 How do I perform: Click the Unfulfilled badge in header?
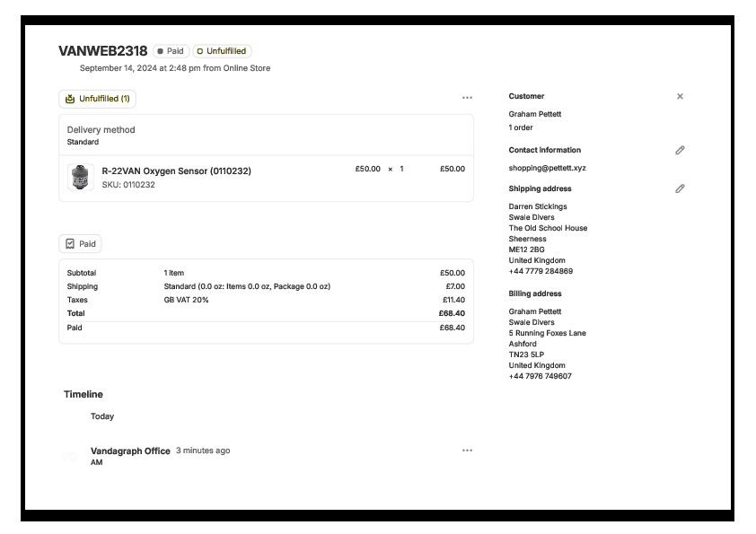pyautogui.click(x=222, y=51)
